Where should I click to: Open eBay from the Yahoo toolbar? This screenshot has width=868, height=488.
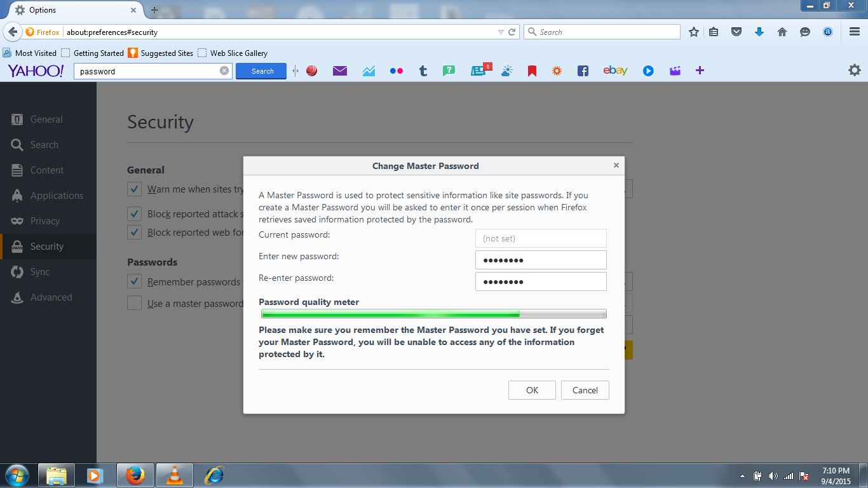click(x=615, y=71)
